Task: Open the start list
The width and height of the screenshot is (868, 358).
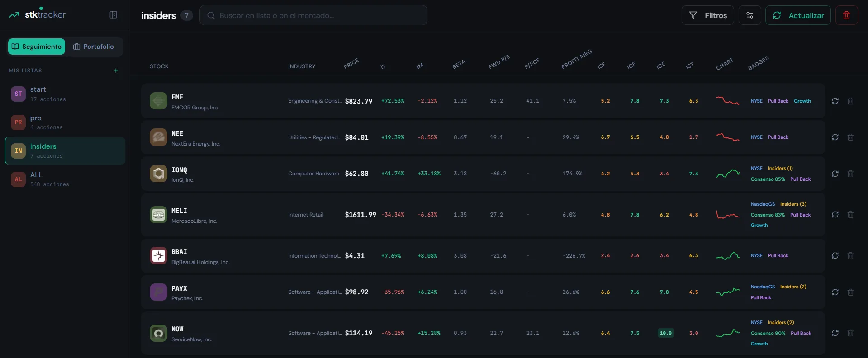Action: [x=65, y=94]
